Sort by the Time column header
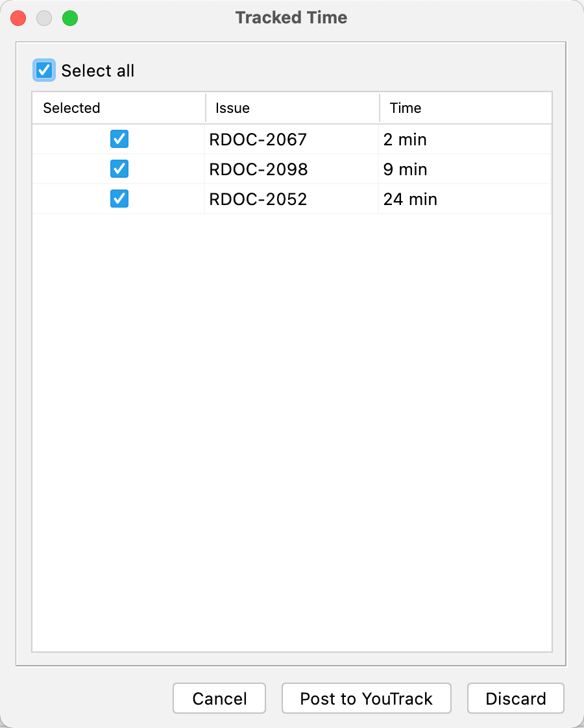The width and height of the screenshot is (584, 728). pyautogui.click(x=405, y=108)
